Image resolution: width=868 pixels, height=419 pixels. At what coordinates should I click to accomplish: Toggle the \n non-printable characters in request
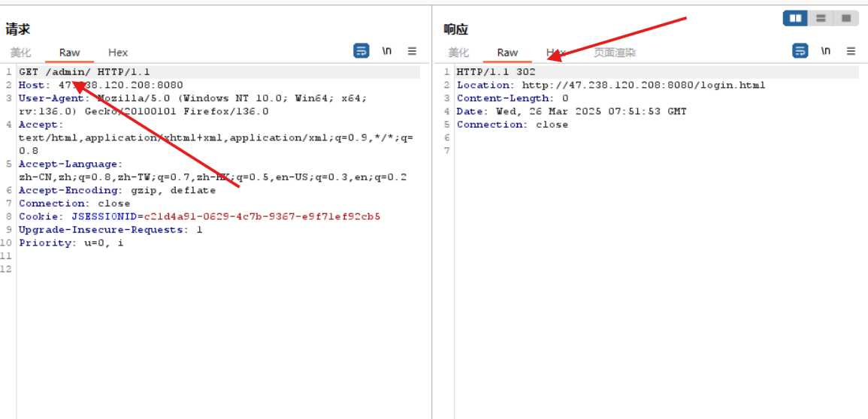tap(387, 51)
